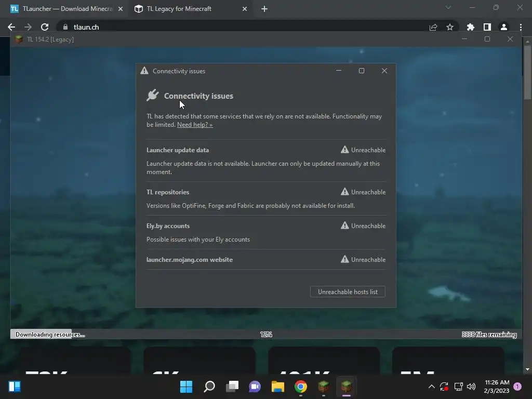Open the notification count badge
This screenshot has height=399, width=532.
tap(517, 387)
